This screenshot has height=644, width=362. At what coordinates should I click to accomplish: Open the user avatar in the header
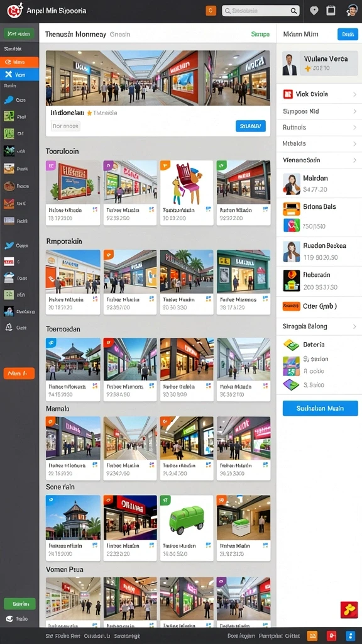tap(352, 10)
